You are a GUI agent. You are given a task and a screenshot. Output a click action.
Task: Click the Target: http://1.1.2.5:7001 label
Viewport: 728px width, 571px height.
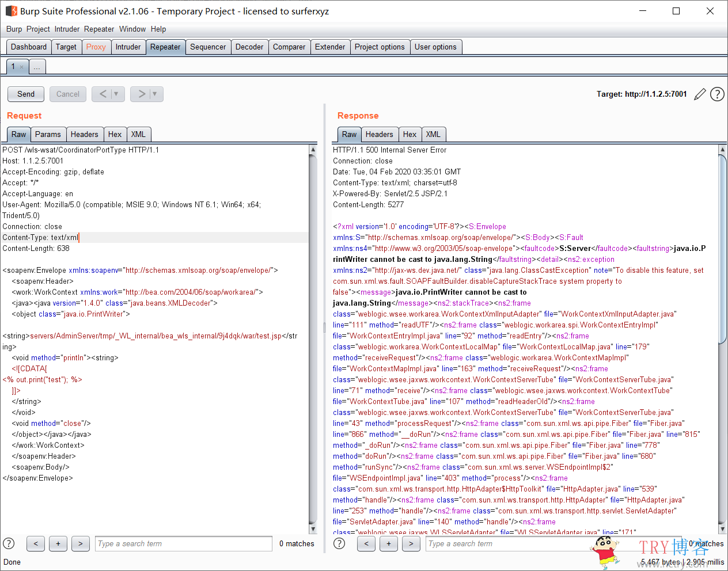[x=642, y=94]
